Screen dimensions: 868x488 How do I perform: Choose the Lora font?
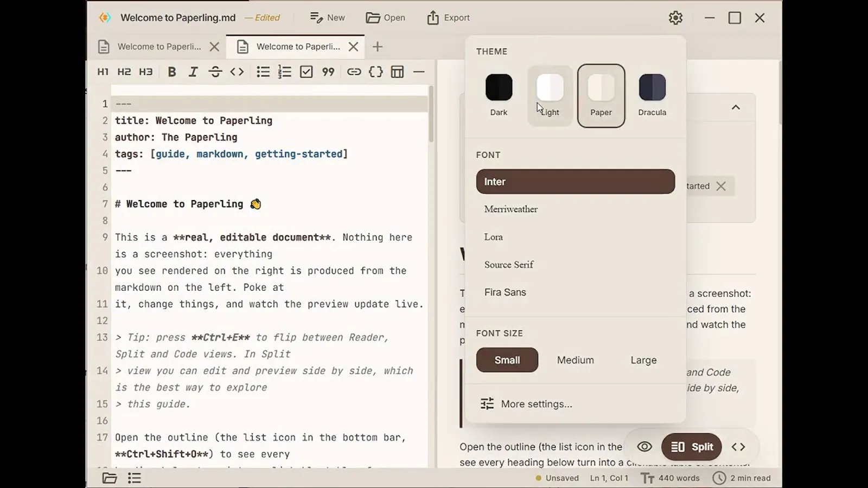point(576,237)
